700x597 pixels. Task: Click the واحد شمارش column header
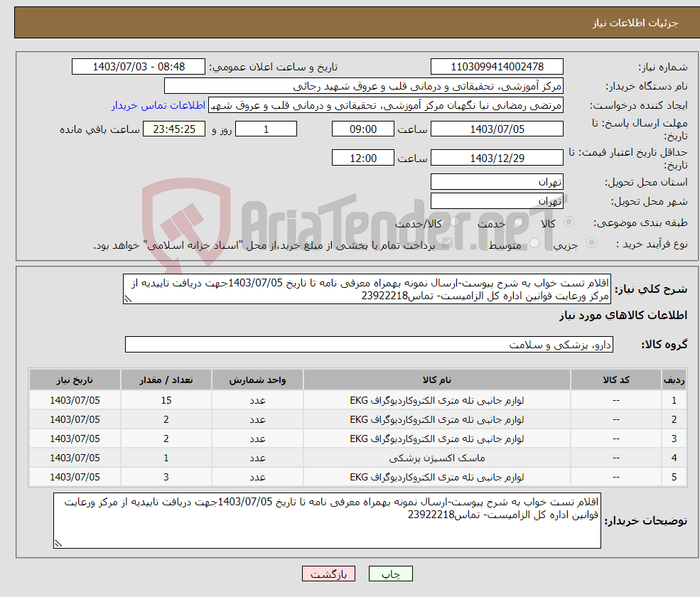(257, 380)
